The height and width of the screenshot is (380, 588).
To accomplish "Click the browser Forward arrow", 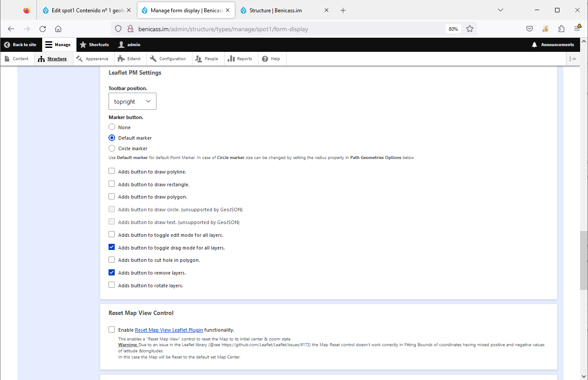I will 27,29.
